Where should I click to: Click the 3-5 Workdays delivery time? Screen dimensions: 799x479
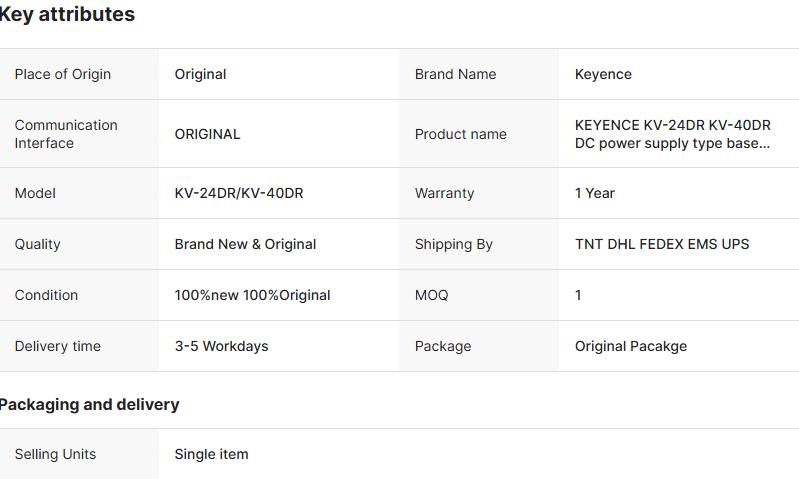point(221,346)
